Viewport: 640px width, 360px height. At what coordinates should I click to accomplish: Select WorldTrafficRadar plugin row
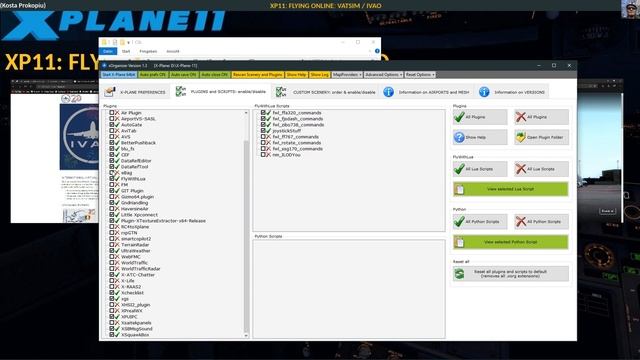pyautogui.click(x=140, y=269)
